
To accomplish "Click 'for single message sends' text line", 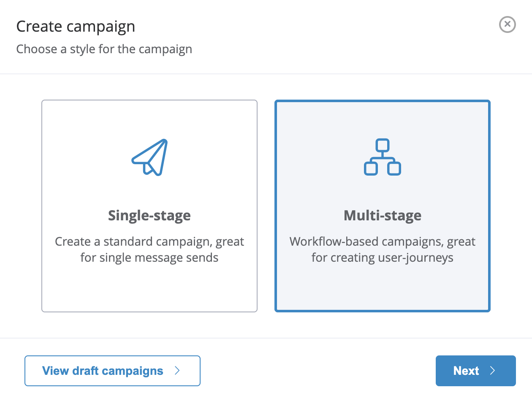I will pos(149,257).
